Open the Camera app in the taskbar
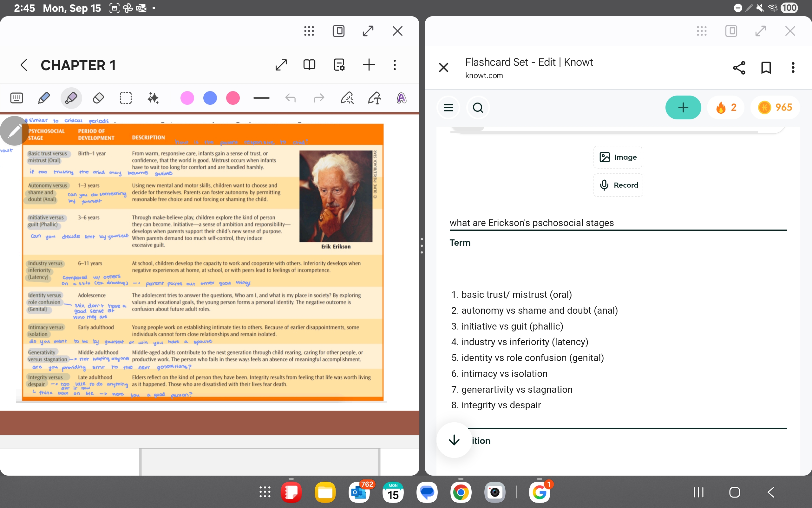 pyautogui.click(x=494, y=492)
